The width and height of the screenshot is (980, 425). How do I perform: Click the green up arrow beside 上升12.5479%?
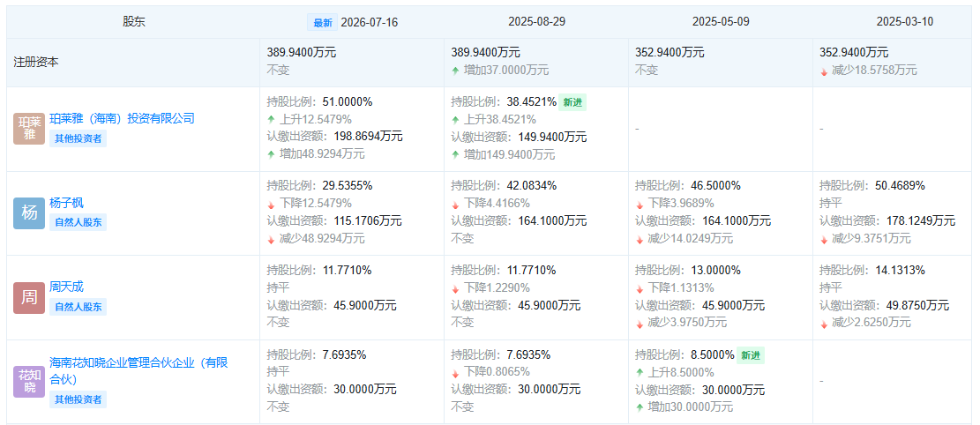pos(271,119)
